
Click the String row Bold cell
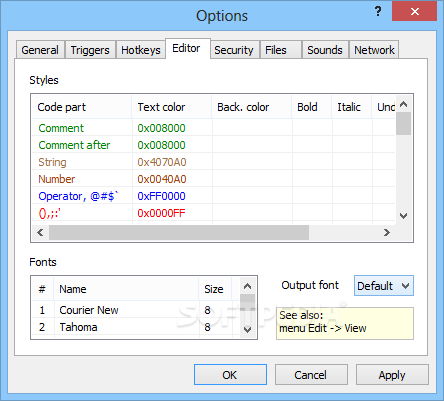312,162
